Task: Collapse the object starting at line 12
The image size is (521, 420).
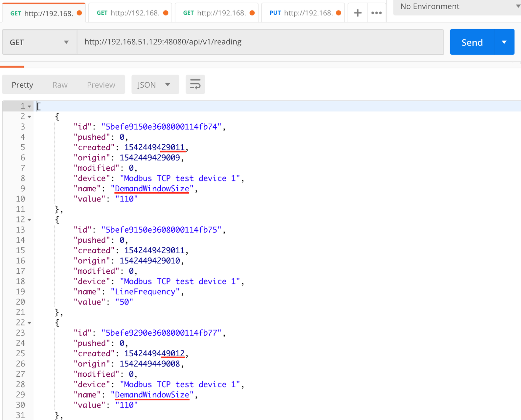Action: tap(30, 220)
